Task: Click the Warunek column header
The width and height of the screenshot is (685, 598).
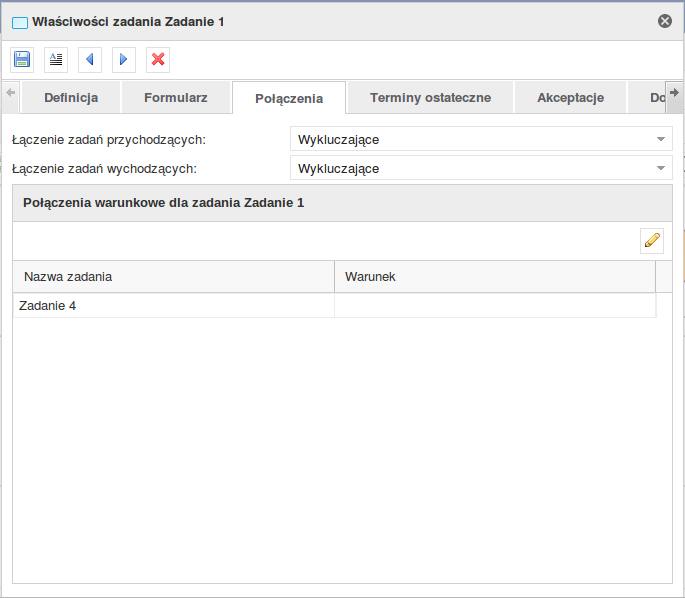Action: click(x=494, y=277)
